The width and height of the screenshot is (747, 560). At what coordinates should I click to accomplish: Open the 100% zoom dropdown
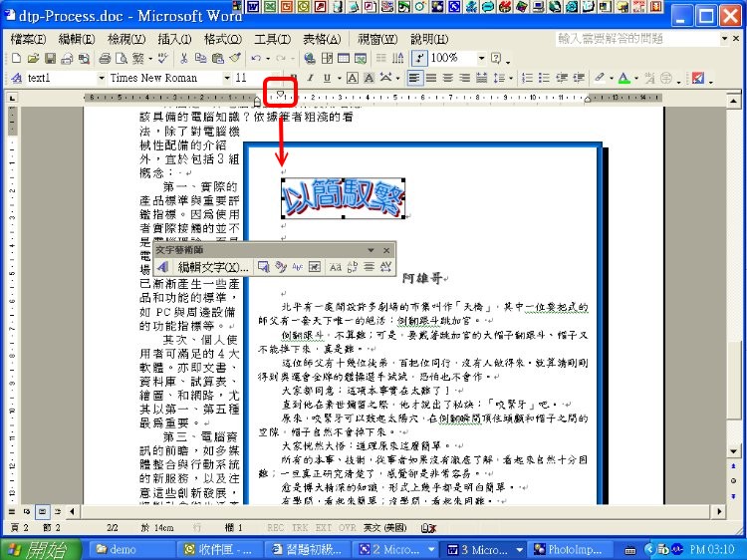(481, 58)
